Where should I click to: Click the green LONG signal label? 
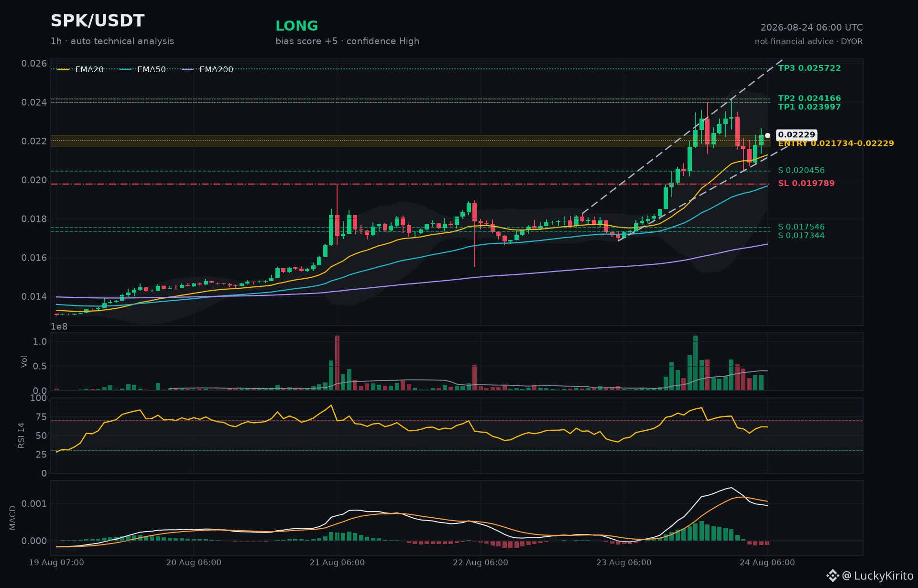297,26
